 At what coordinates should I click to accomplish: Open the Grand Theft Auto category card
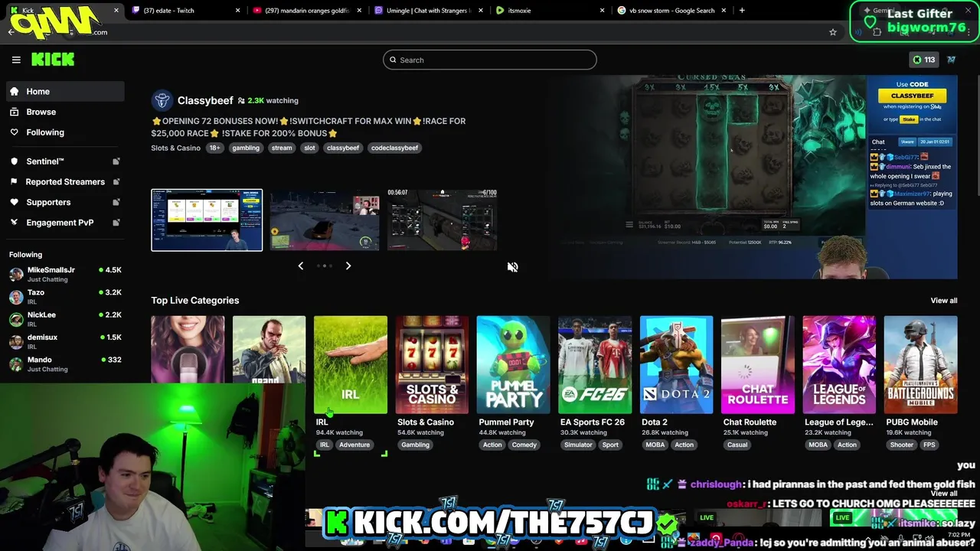(269, 350)
